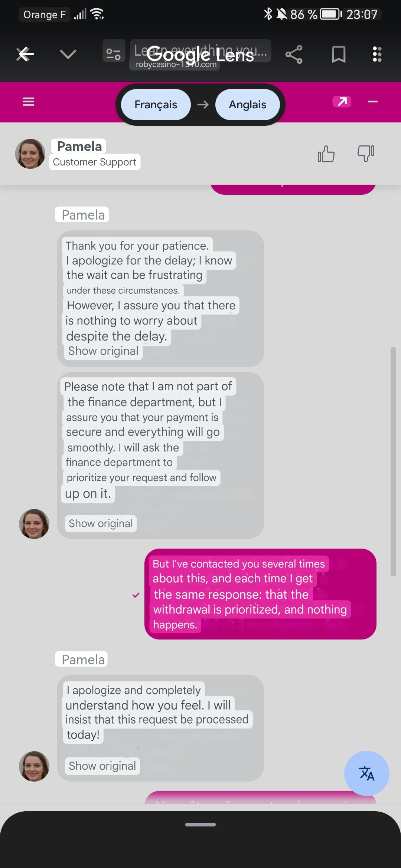Select Français as the source language
Viewport: 401px width, 868px height.
(x=156, y=105)
